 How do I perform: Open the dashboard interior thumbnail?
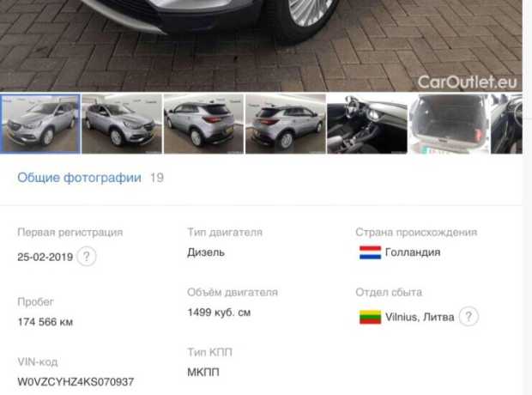click(367, 124)
